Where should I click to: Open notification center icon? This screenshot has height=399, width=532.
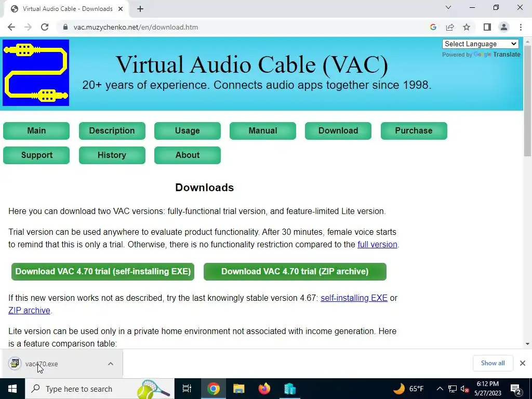(x=516, y=389)
